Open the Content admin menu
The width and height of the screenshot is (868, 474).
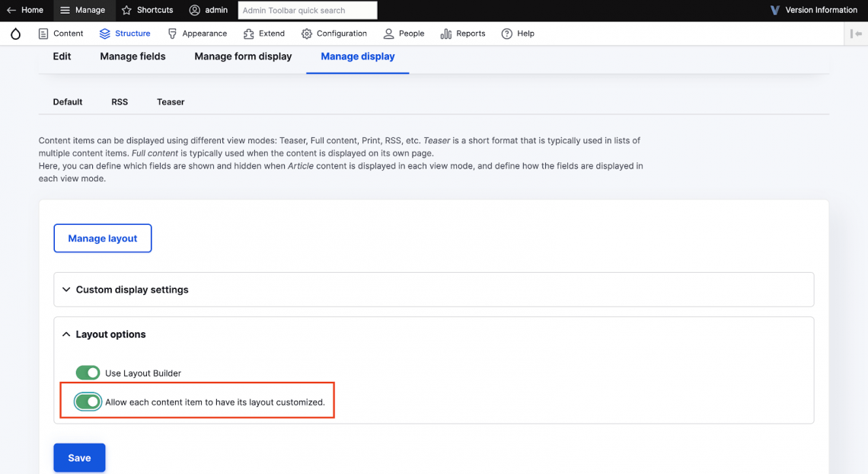60,34
